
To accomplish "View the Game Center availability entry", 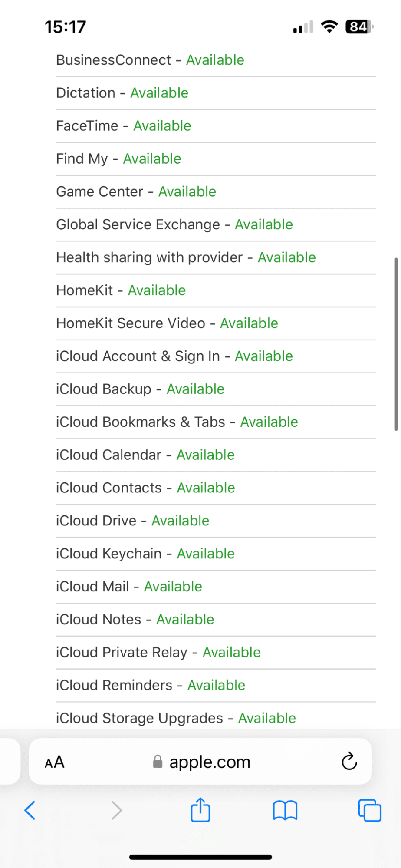I will click(136, 191).
